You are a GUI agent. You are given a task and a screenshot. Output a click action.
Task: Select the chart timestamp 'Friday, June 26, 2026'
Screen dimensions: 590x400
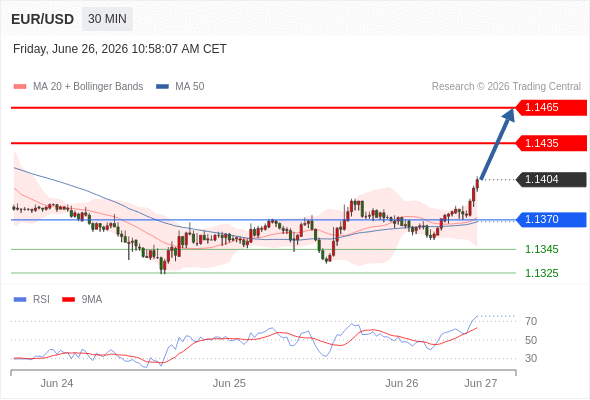click(x=70, y=49)
